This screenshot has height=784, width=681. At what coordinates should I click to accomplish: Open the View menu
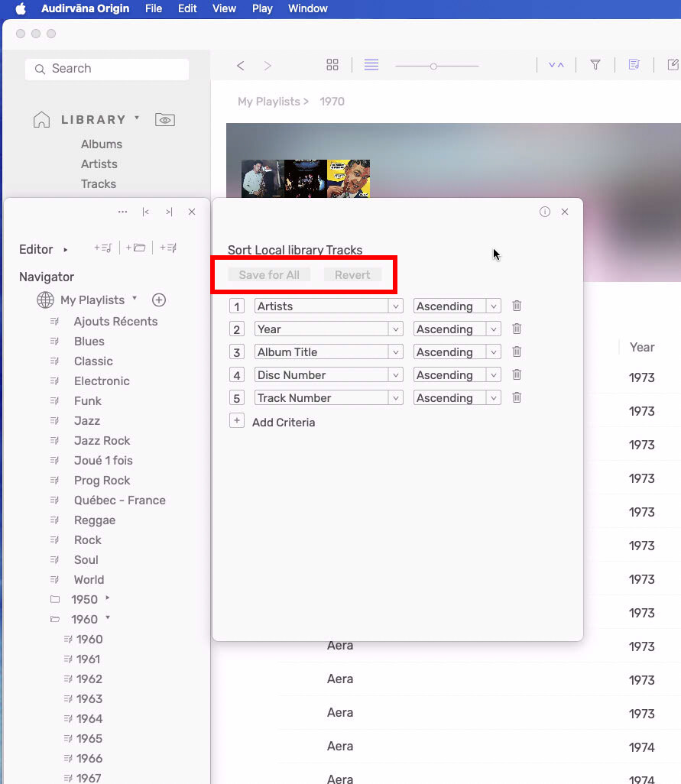(224, 8)
